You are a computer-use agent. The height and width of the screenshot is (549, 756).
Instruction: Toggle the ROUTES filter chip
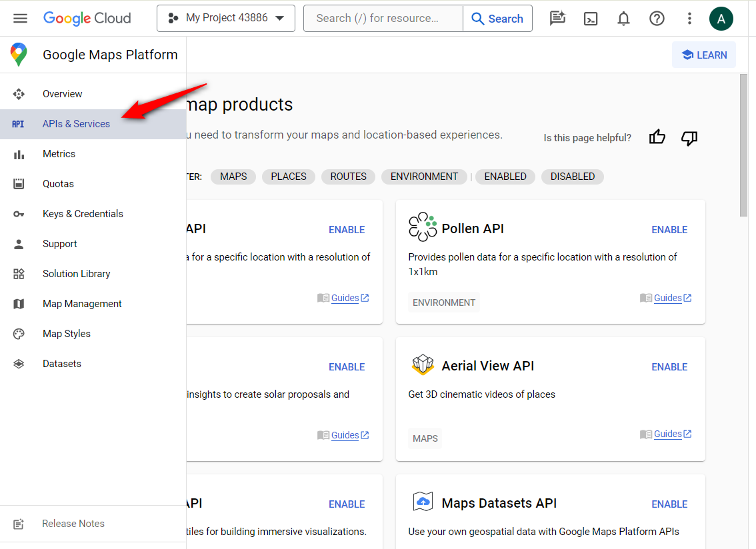349,177
